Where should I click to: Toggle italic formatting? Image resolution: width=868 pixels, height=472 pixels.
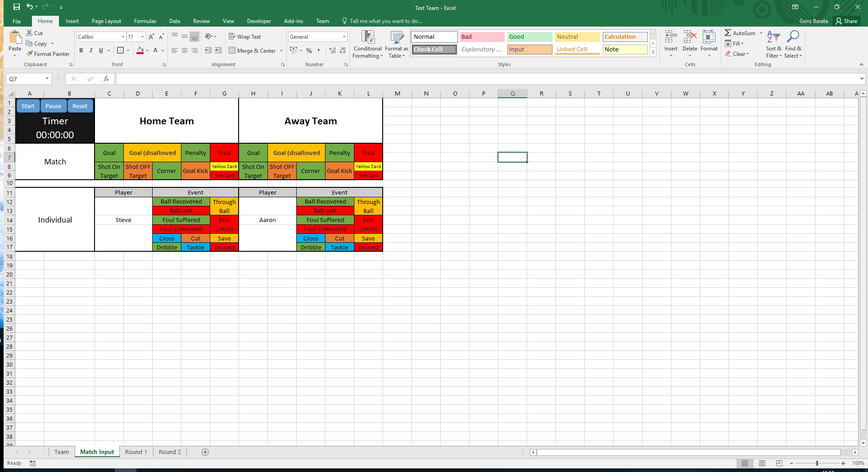(x=90, y=50)
